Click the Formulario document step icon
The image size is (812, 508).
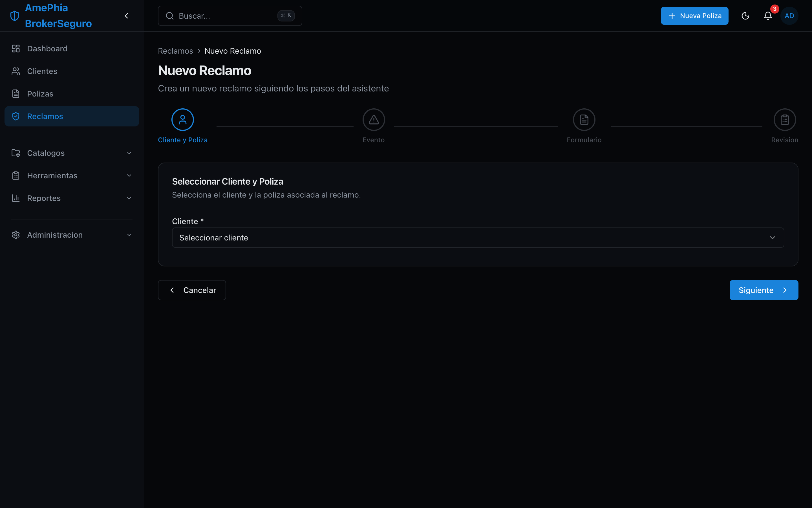click(584, 120)
